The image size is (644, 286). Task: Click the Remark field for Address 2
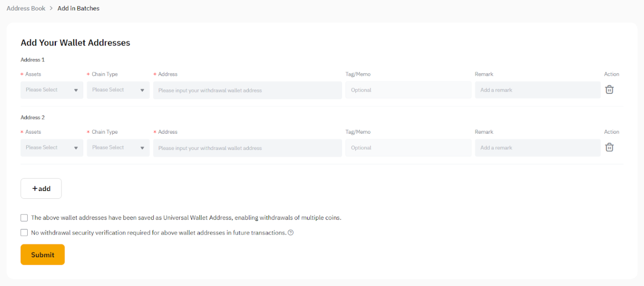(x=537, y=148)
